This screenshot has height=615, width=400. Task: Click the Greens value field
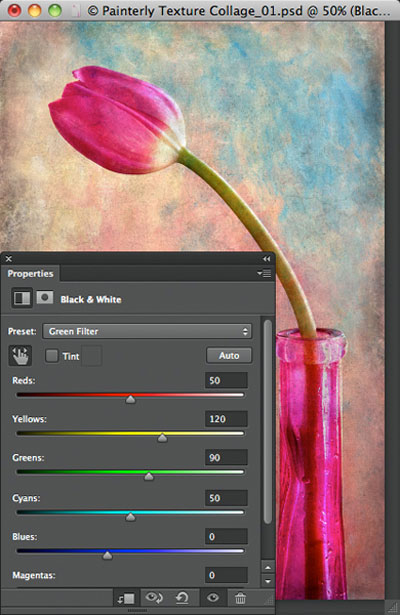226,457
